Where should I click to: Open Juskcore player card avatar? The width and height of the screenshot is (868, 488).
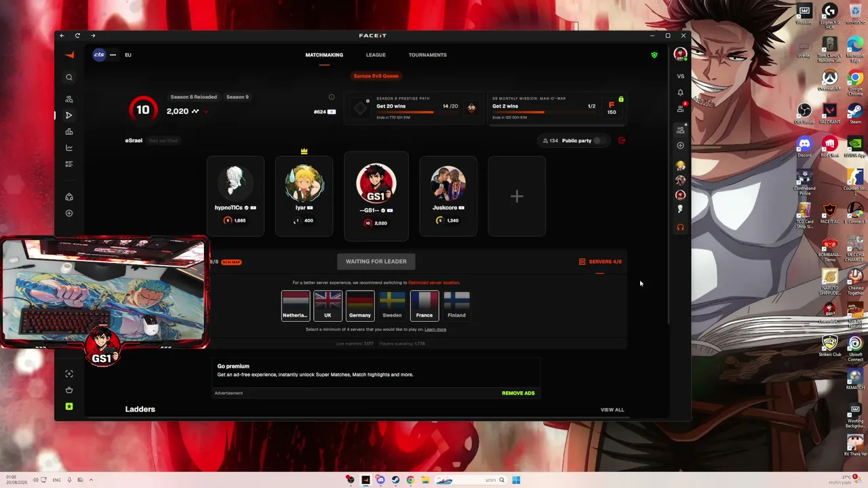[x=448, y=183]
